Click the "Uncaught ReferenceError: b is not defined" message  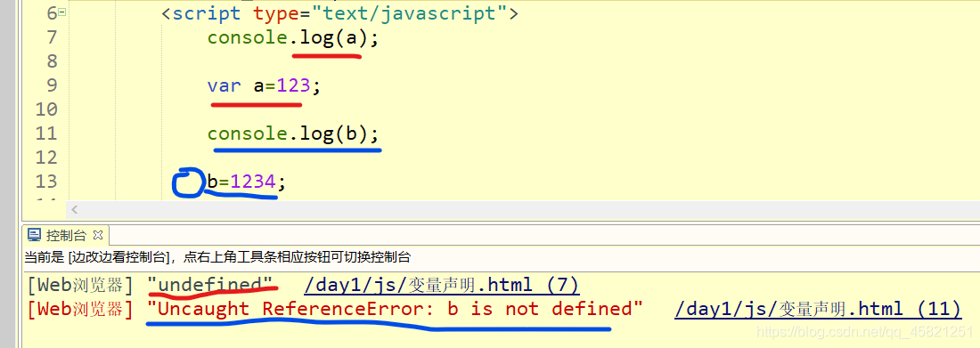(x=395, y=308)
